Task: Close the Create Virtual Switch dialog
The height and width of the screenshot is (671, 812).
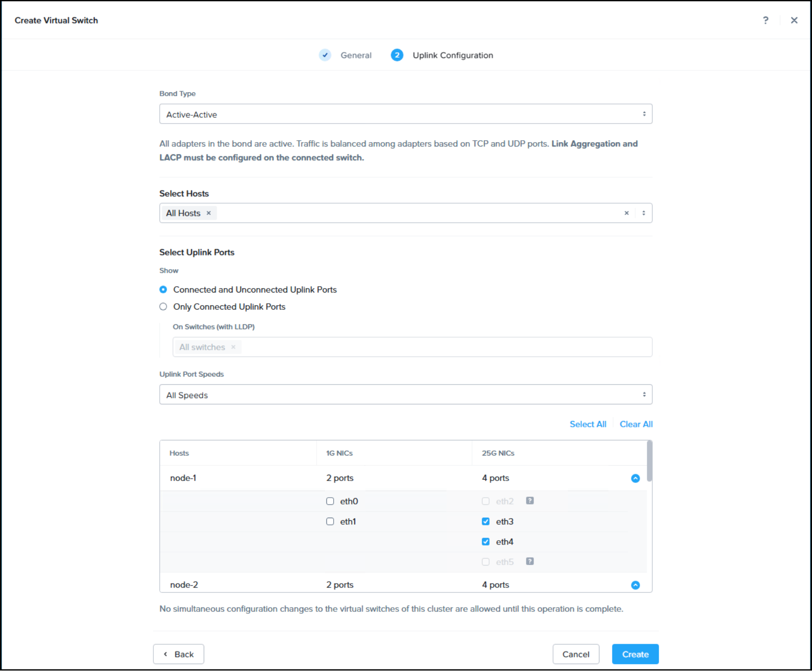Action: click(794, 20)
